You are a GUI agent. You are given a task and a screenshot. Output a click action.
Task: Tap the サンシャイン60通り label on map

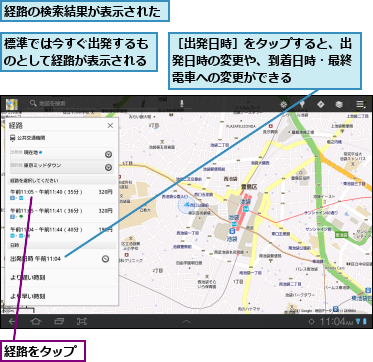pyautogui.click(x=321, y=212)
